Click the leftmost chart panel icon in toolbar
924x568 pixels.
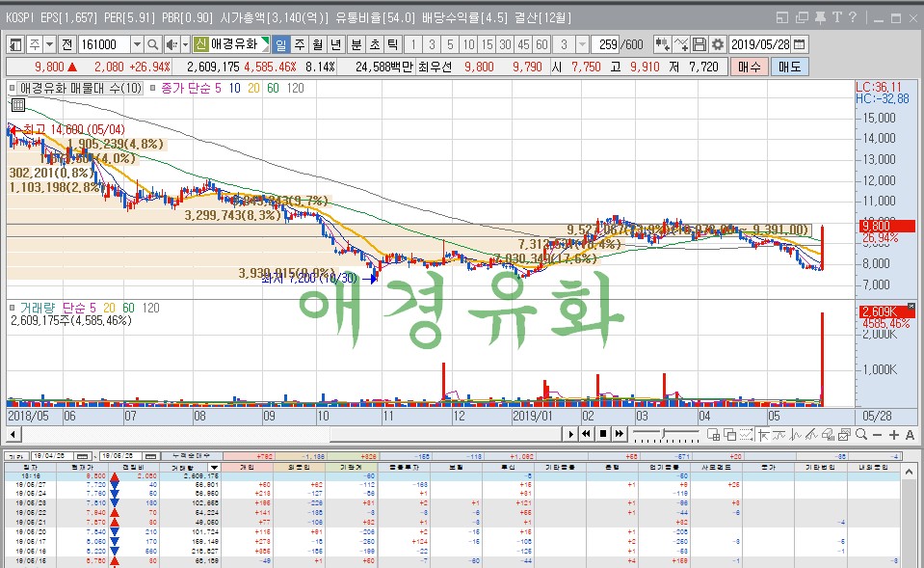click(15, 44)
